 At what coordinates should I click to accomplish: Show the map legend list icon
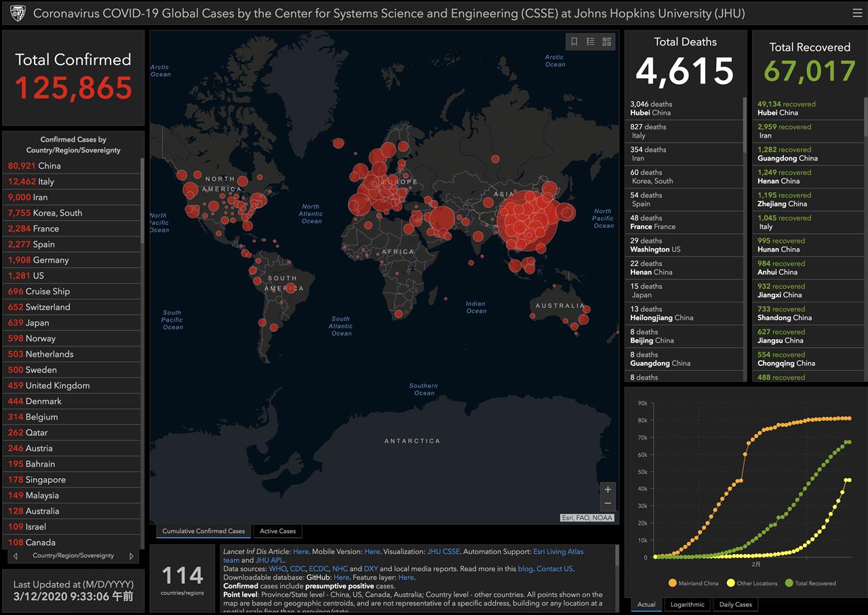point(590,41)
